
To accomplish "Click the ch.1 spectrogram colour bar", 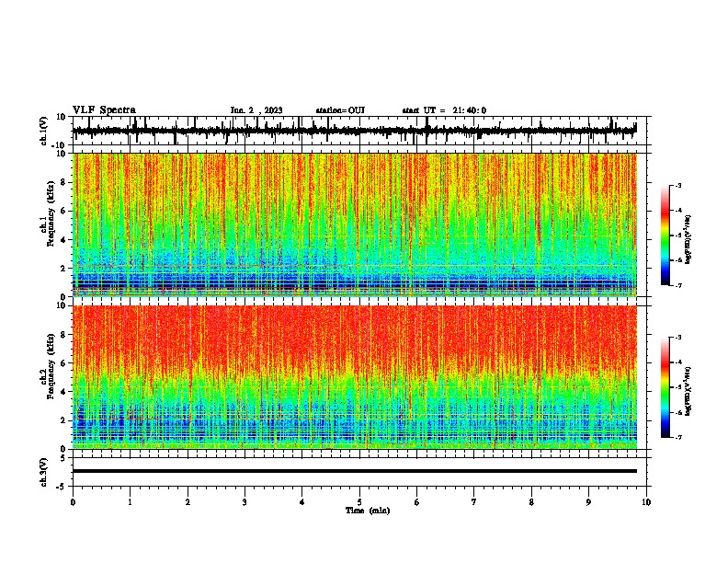I will tap(665, 236).
